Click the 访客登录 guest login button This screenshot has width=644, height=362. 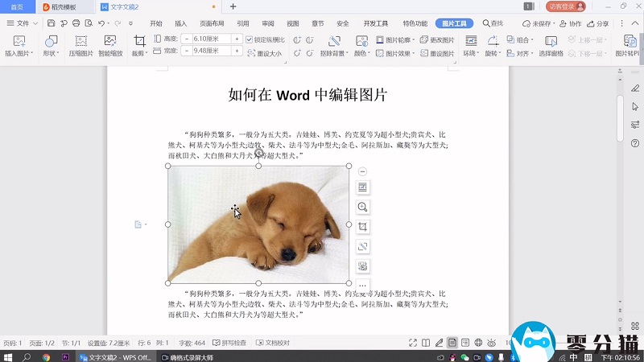click(566, 6)
